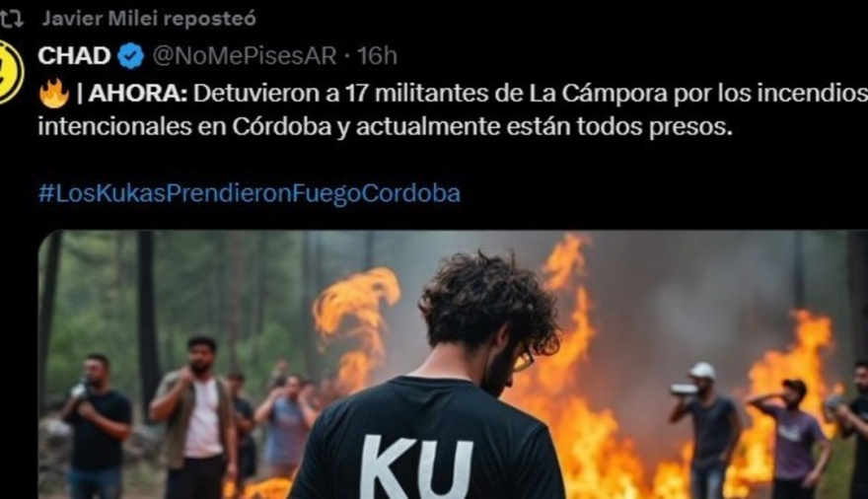This screenshot has height=499, width=868.
Task: Click the KU lettering on the black shirt
Action: 416,468
